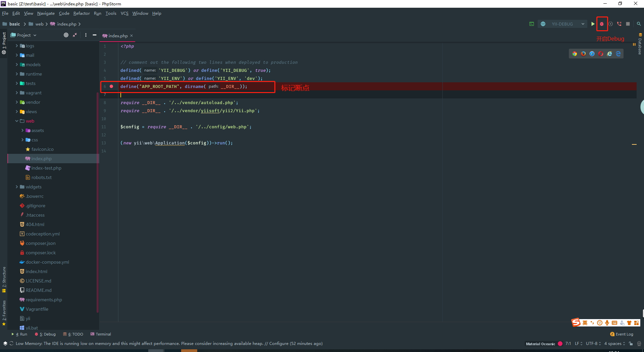
Task: Open page in Firefox browser icon
Action: pyautogui.click(x=583, y=54)
